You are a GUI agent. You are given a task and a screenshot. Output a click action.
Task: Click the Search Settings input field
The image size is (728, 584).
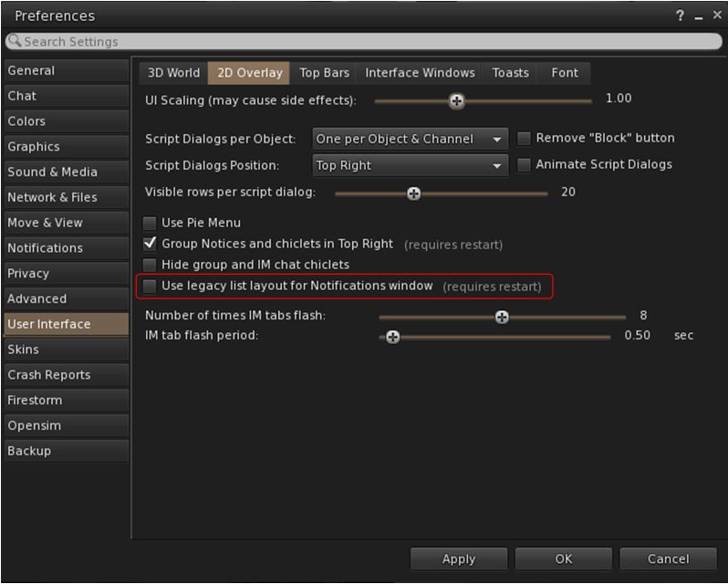[x=365, y=41]
